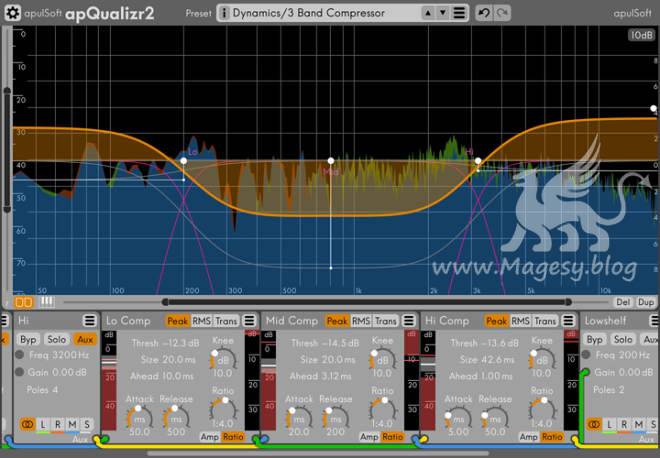Click the Hi band Gain modulation dot
The image size is (660, 458).
(19, 372)
